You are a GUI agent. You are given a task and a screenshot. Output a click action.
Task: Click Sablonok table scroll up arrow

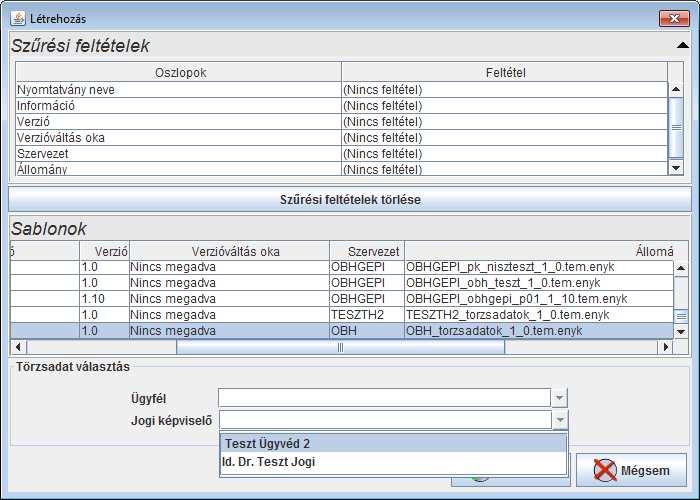coord(681,268)
